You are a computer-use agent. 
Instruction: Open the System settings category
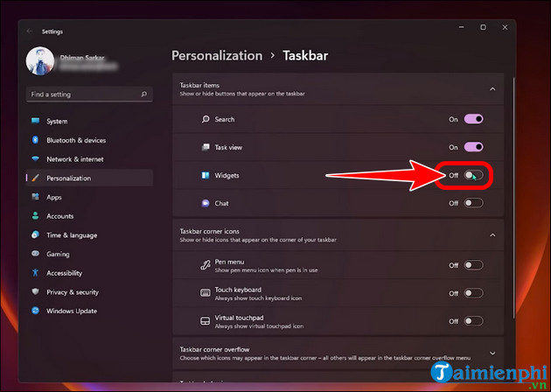[x=89, y=121]
